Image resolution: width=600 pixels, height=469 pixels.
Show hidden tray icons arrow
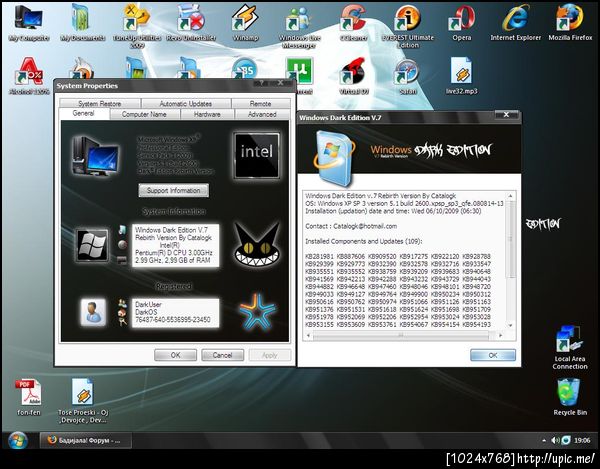pyautogui.click(x=544, y=440)
